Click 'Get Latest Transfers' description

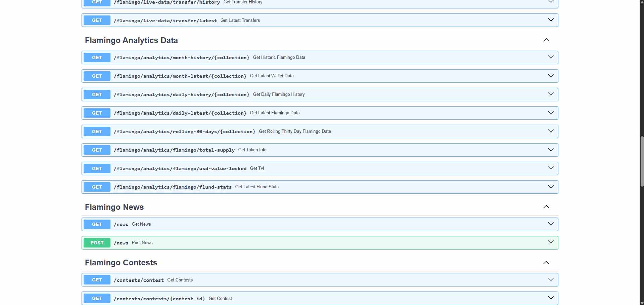(240, 21)
